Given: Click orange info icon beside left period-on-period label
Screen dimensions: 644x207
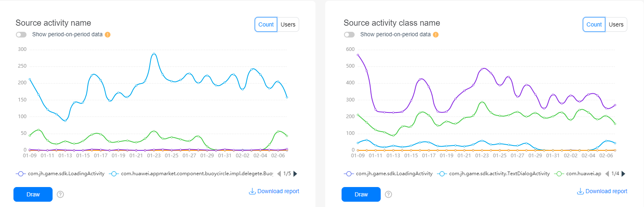Looking at the screenshot, I should [108, 35].
